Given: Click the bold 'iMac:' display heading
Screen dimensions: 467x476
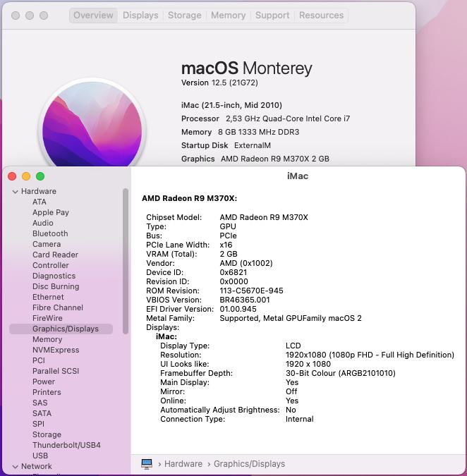Looking at the screenshot, I should tap(166, 336).
